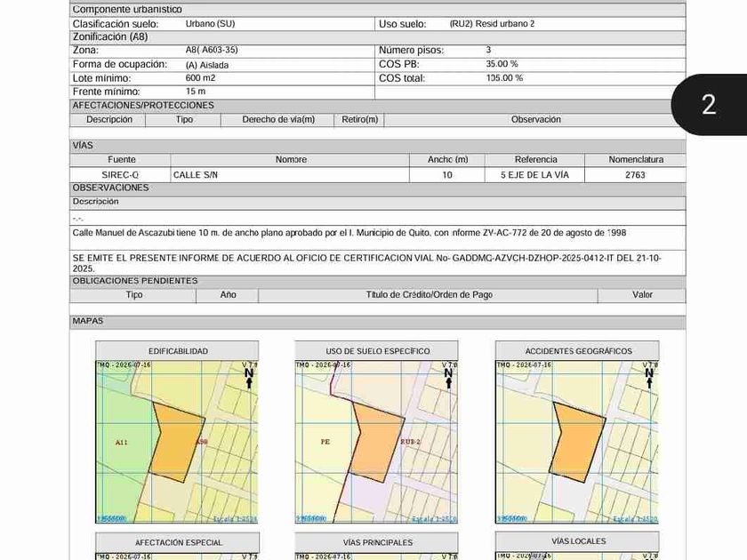Click the 'Valor' column header
Image resolution: width=747 pixels, height=560 pixels.
[642, 295]
